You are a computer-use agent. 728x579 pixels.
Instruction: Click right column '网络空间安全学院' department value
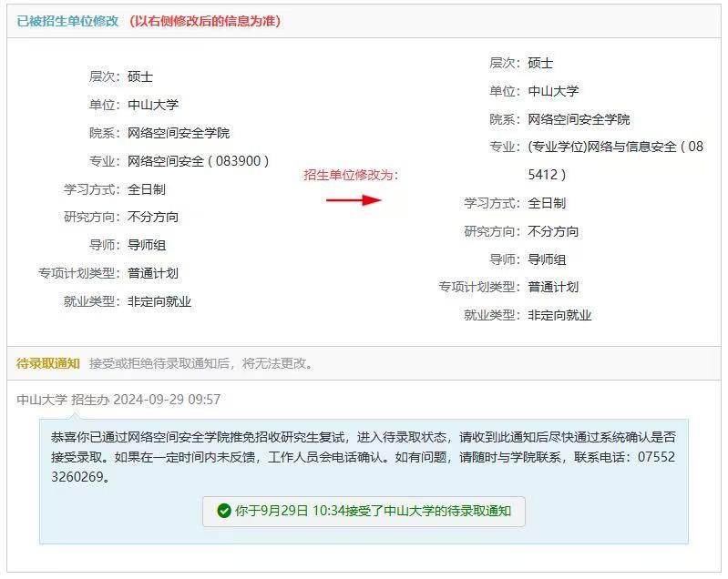pos(579,119)
